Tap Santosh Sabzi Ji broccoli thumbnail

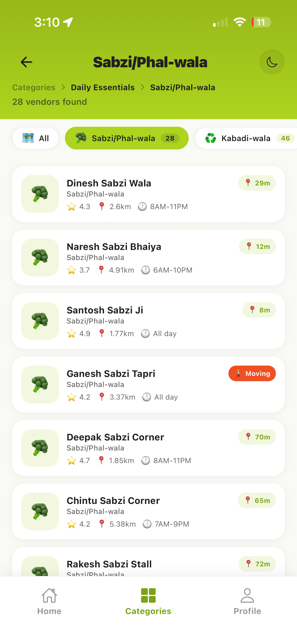40,321
